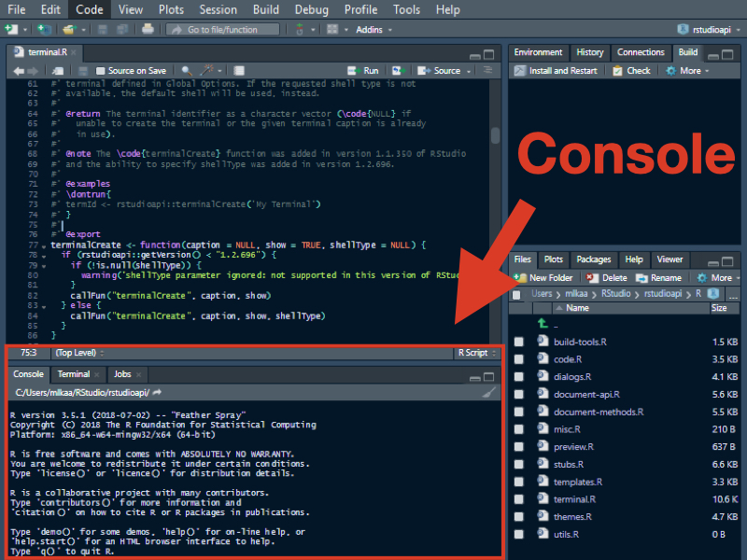Open the Addins dropdown

point(373,30)
